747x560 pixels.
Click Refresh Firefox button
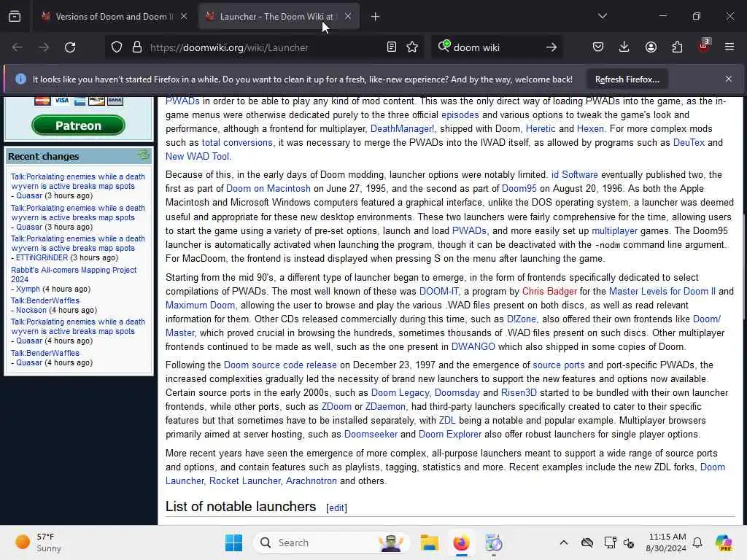pyautogui.click(x=627, y=79)
